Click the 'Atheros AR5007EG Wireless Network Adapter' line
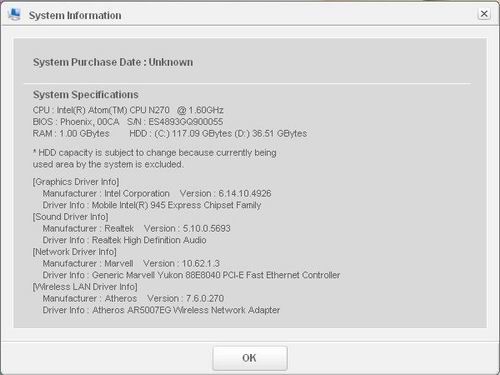 (x=161, y=310)
